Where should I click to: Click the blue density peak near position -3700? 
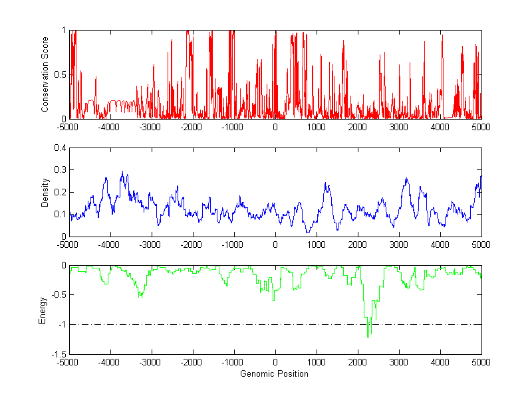122,173
